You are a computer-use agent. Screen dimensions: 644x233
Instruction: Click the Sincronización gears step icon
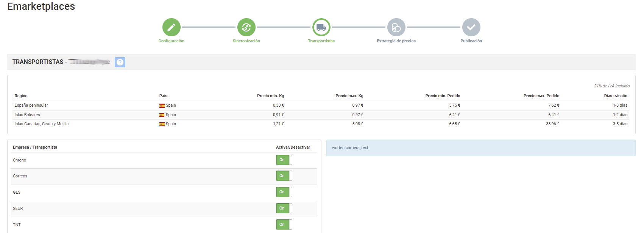tap(246, 27)
